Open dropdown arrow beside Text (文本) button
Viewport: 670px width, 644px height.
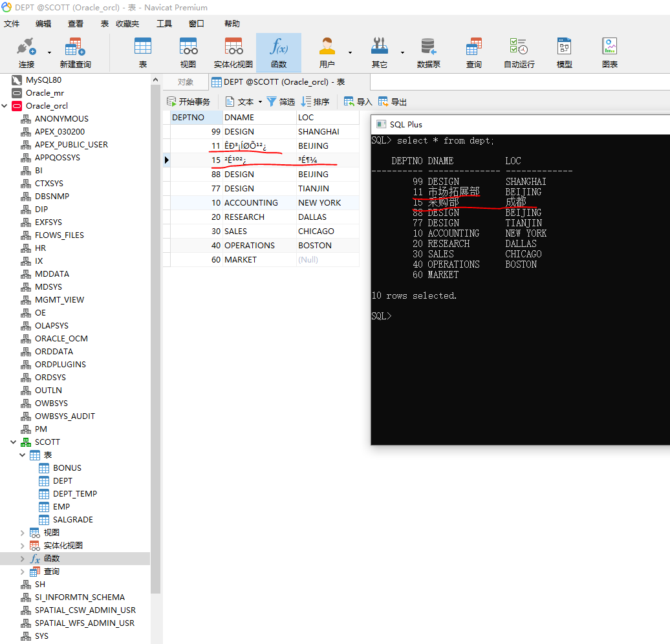[x=260, y=102]
